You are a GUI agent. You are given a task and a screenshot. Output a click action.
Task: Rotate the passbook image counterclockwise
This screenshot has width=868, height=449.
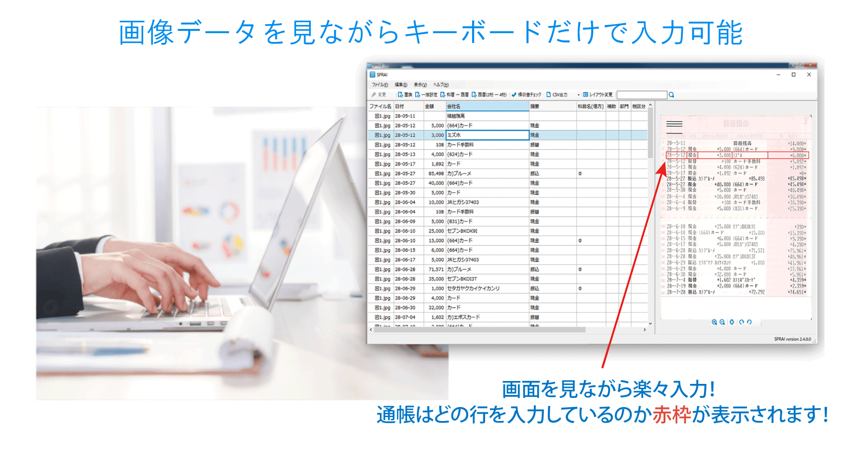pyautogui.click(x=749, y=322)
